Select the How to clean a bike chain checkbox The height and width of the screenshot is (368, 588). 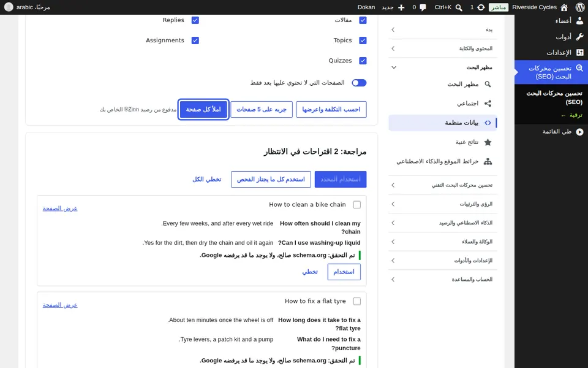(356, 205)
